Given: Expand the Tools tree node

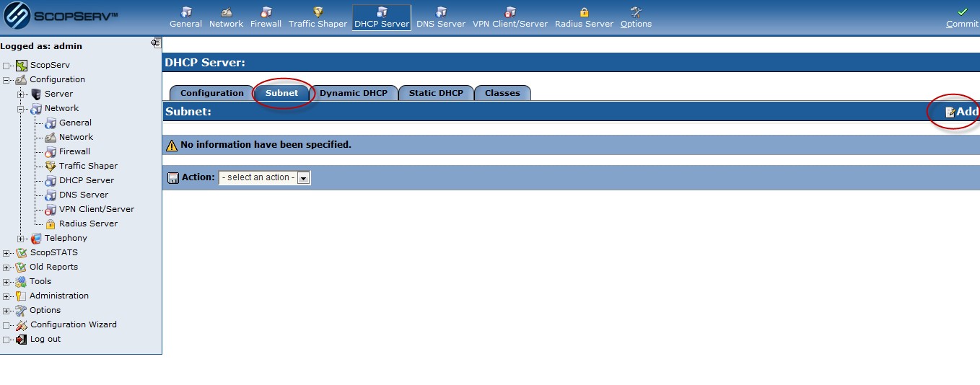Looking at the screenshot, I should [6, 282].
